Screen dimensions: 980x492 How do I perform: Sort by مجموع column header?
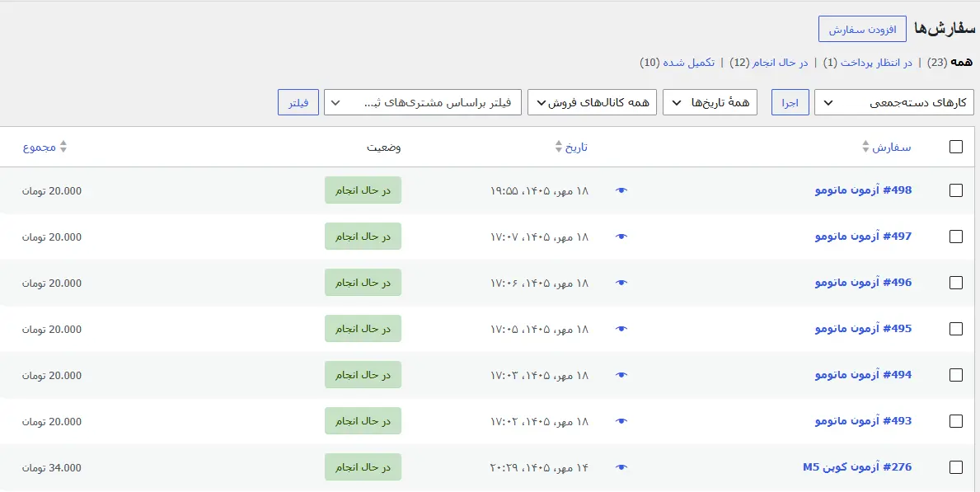pos(40,148)
